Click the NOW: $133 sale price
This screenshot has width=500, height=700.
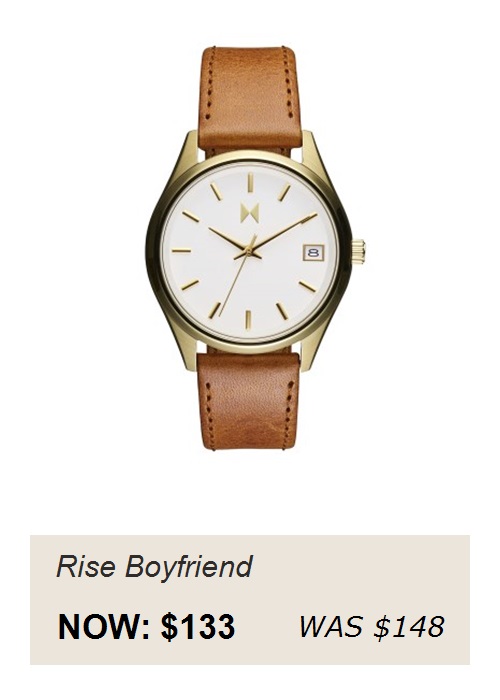(x=146, y=627)
